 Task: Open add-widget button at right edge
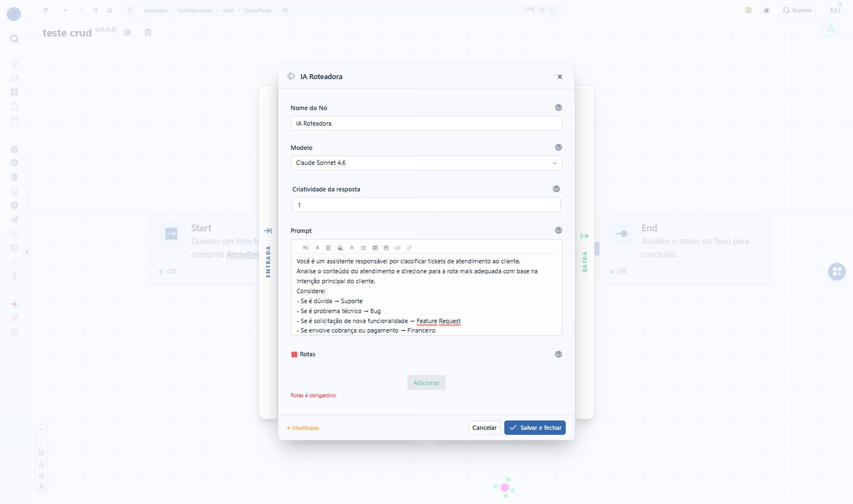837,272
